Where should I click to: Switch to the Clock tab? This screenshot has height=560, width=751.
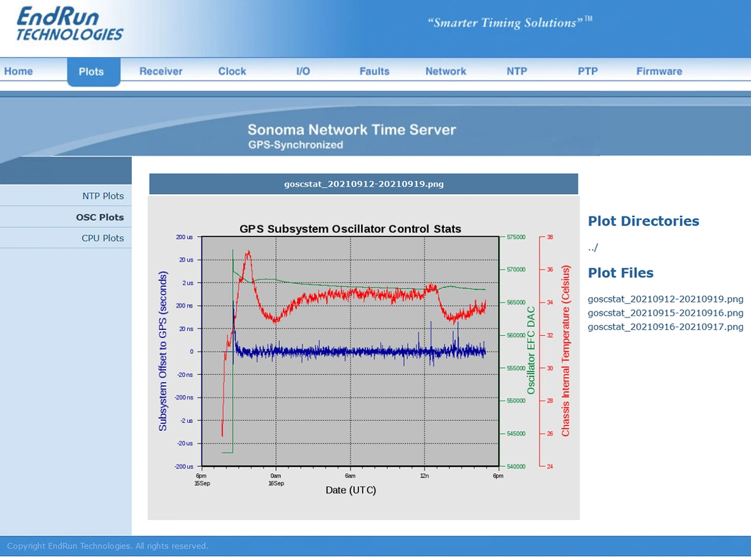[x=232, y=72]
